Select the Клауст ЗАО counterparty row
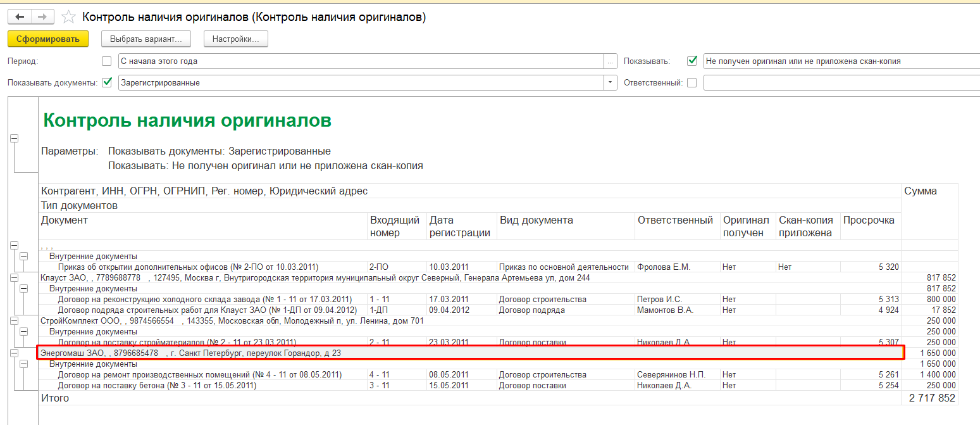The height and width of the screenshot is (425, 980). (470, 277)
